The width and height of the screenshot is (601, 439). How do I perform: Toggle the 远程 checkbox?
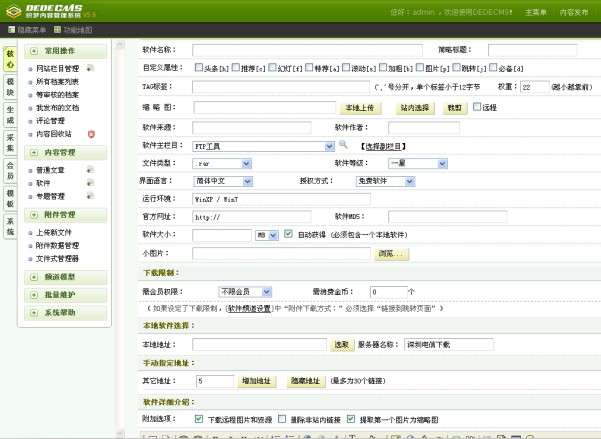pos(477,107)
